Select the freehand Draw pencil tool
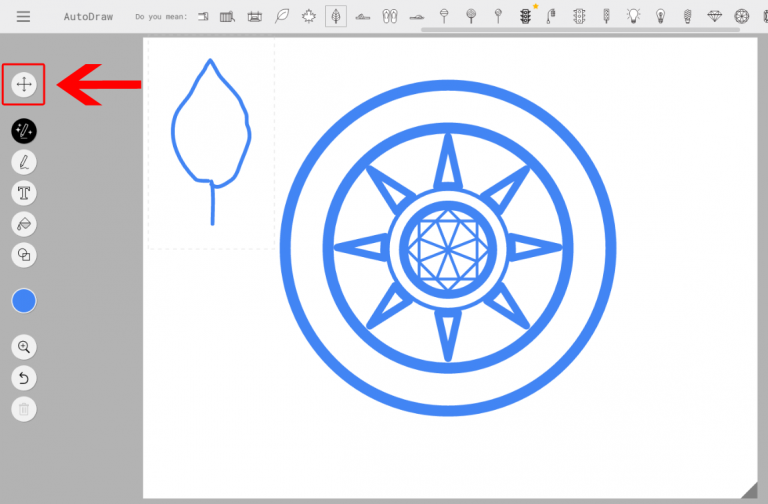 [24, 162]
